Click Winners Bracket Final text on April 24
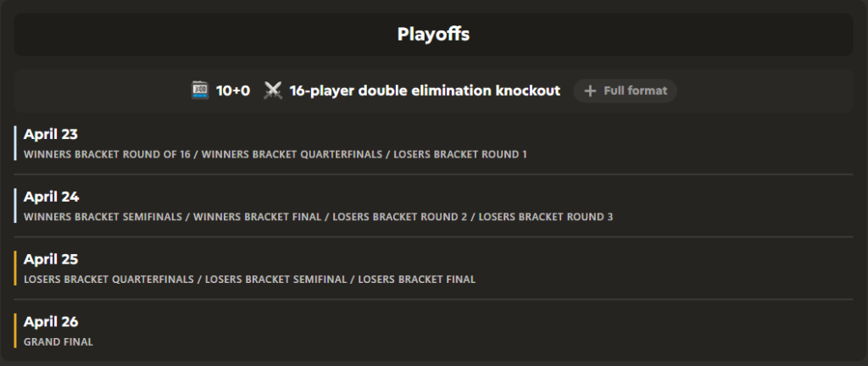This screenshot has height=366, width=868. click(x=258, y=217)
